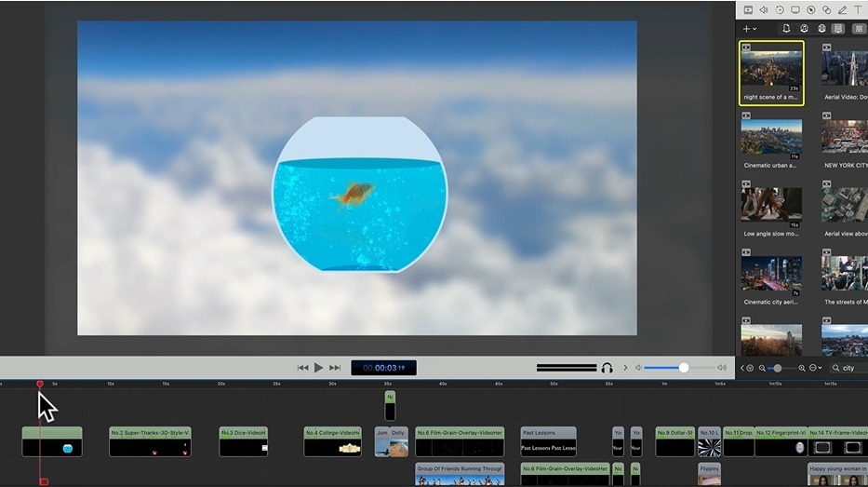
Task: Click the audio level meter bars
Action: point(567,368)
